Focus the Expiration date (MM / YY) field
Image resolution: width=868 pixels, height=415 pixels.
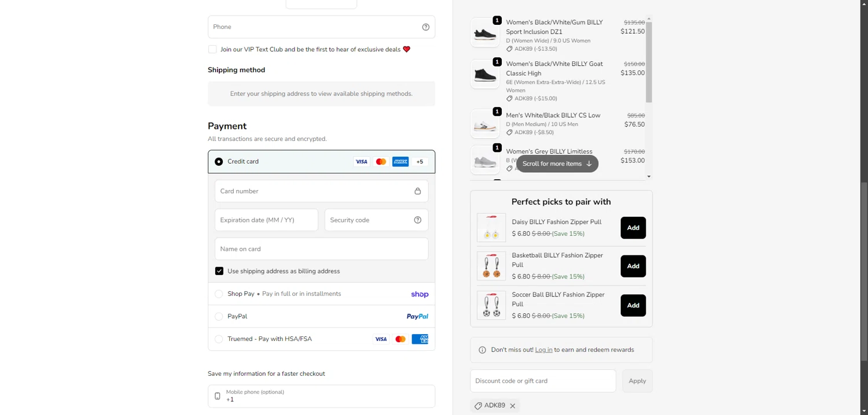pyautogui.click(x=266, y=220)
